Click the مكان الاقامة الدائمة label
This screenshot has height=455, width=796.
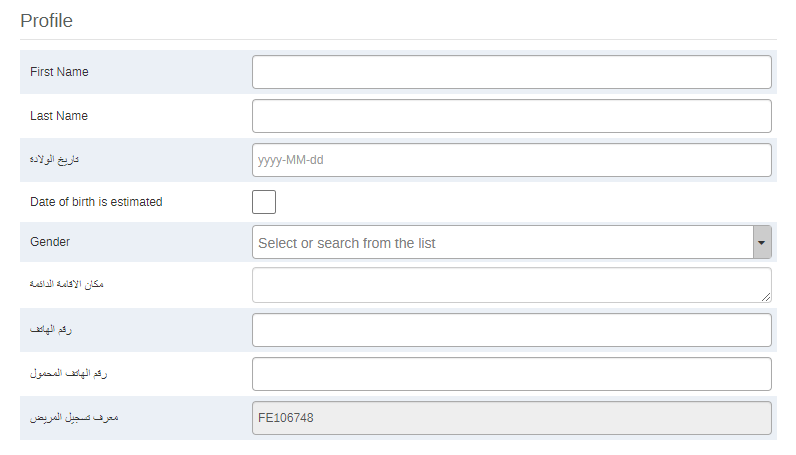click(67, 285)
